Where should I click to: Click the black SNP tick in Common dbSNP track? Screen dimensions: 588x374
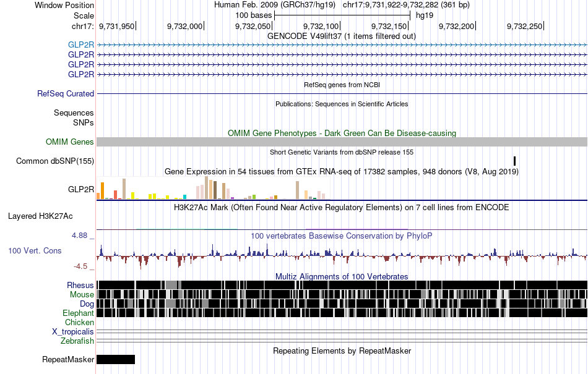point(514,161)
